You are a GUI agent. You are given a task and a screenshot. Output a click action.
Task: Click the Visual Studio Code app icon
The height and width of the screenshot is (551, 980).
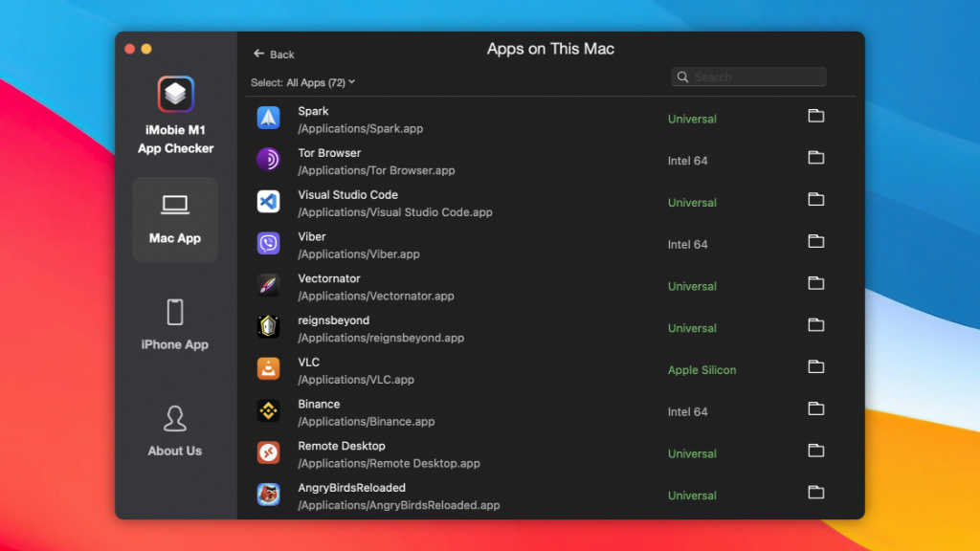tap(269, 202)
